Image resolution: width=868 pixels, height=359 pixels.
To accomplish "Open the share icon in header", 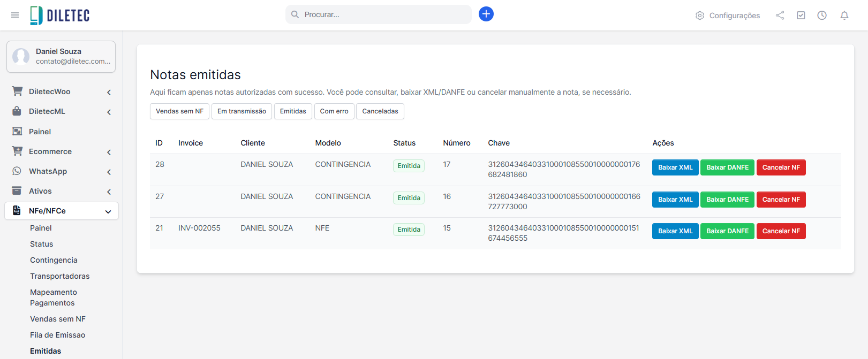I will click(780, 16).
